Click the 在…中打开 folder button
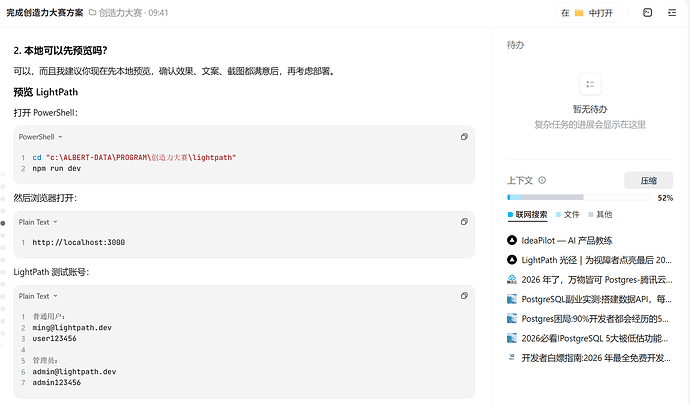This screenshot has height=405, width=690. [x=587, y=13]
